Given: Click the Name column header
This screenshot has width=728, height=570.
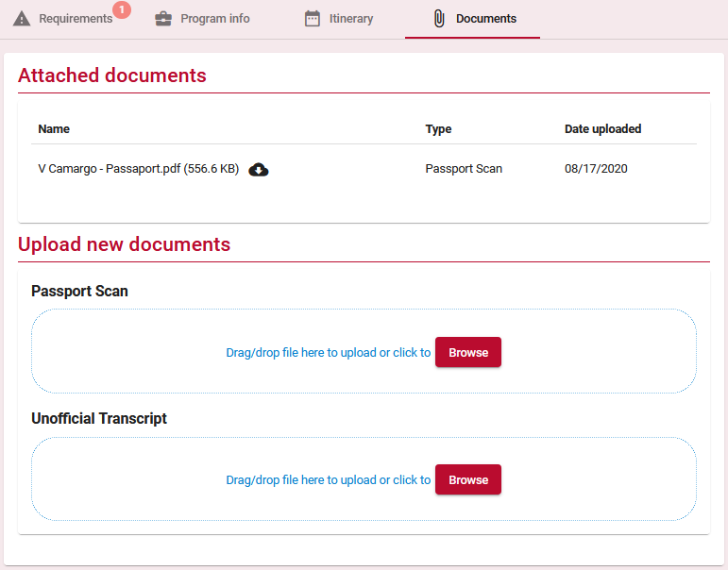Looking at the screenshot, I should point(54,129).
